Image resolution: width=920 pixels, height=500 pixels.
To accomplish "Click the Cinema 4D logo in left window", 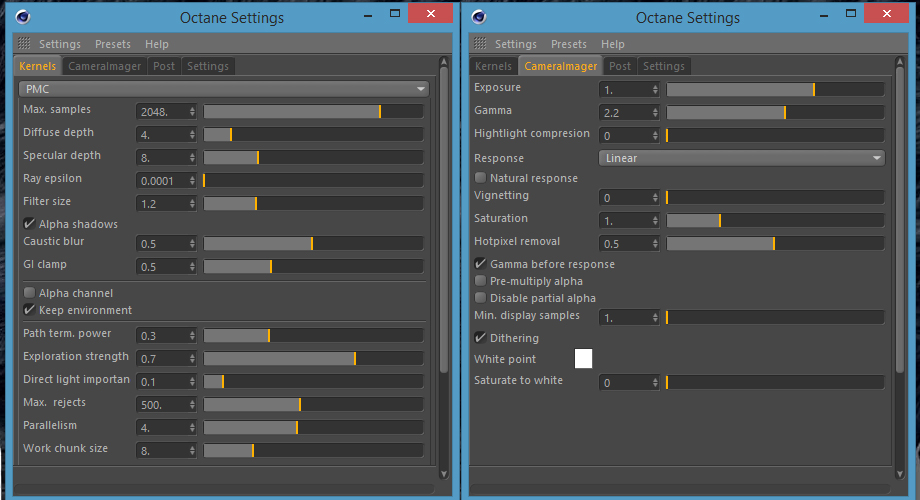I will 23,17.
